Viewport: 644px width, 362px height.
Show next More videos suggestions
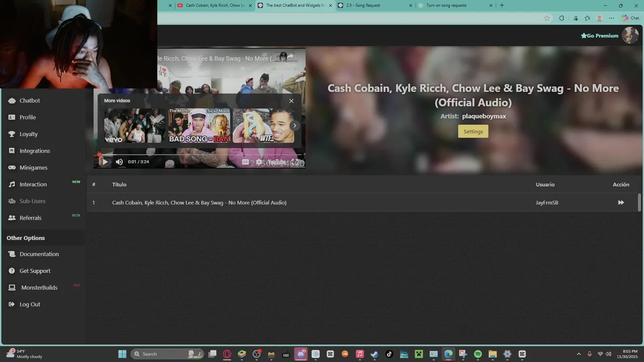click(x=295, y=126)
